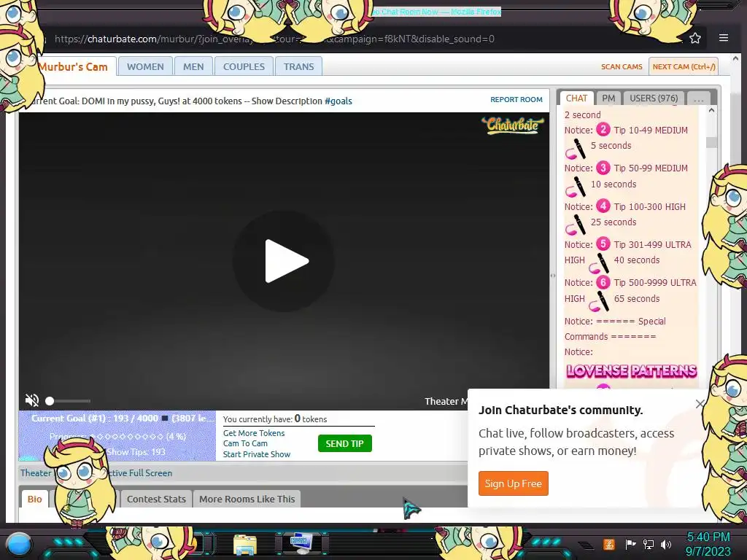Click the #goals hashtag link
The image size is (747, 560).
click(338, 101)
